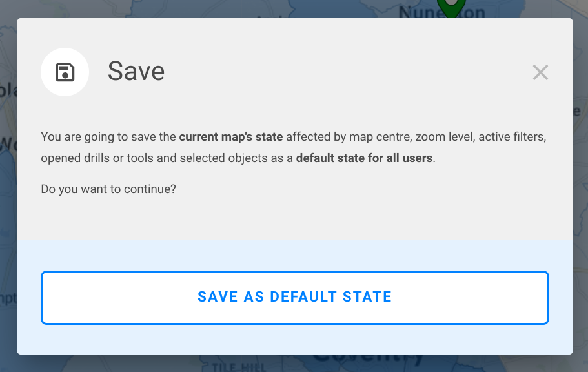The height and width of the screenshot is (372, 588).
Task: Click the green map pin marker
Action: click(451, 8)
